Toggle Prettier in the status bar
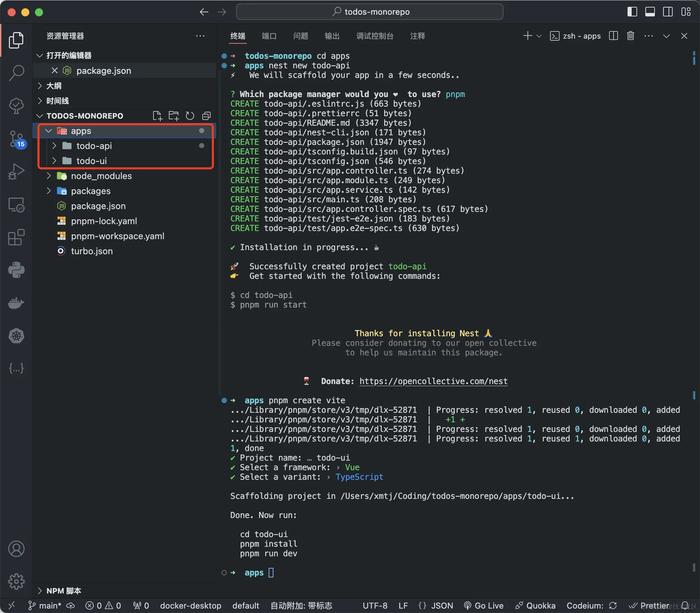This screenshot has width=700, height=613. (649, 605)
